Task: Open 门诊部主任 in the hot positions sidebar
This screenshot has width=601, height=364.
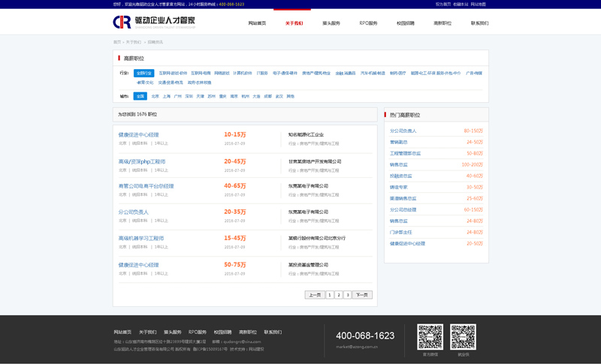Action: click(400, 232)
